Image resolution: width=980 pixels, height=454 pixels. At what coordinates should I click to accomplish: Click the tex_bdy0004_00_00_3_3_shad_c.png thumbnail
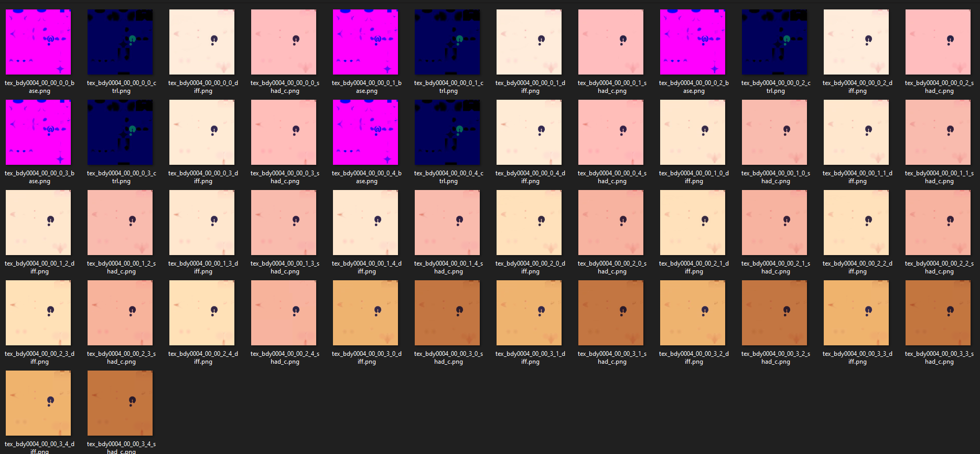click(938, 313)
